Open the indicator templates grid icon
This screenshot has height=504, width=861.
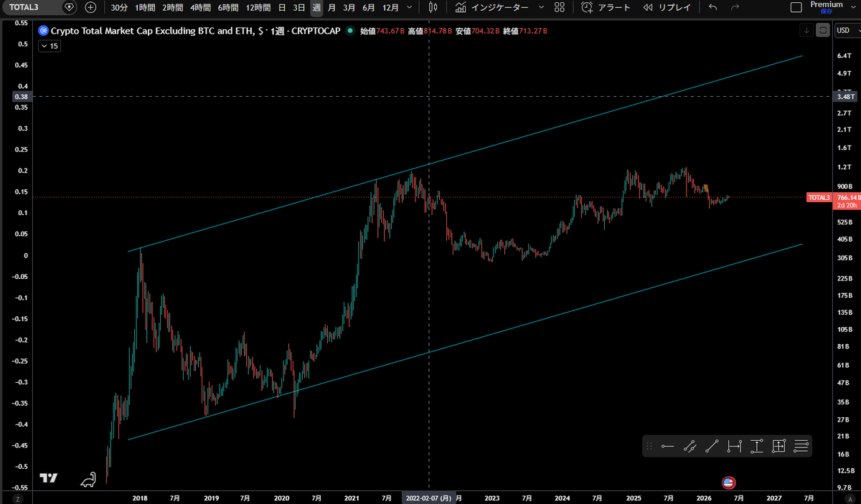(560, 7)
